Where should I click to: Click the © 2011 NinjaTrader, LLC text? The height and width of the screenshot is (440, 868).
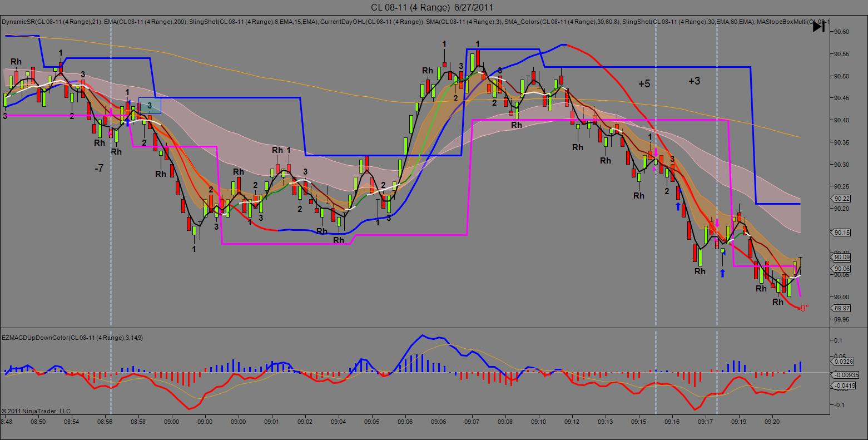click(36, 411)
